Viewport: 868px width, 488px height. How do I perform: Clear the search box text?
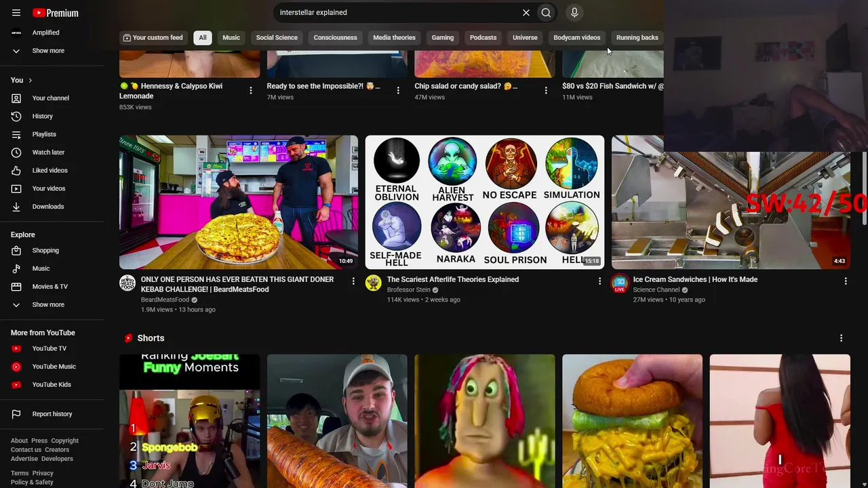pyautogui.click(x=526, y=13)
